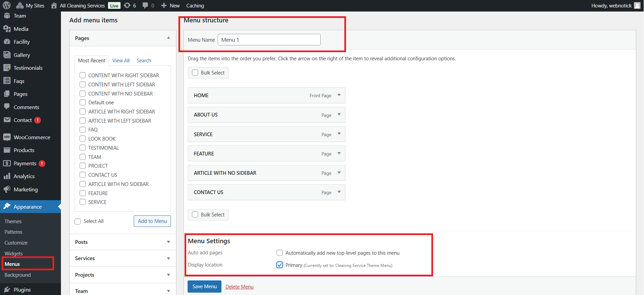The image size is (644, 295).
Task: Switch to the View All tab
Action: [x=121, y=61]
